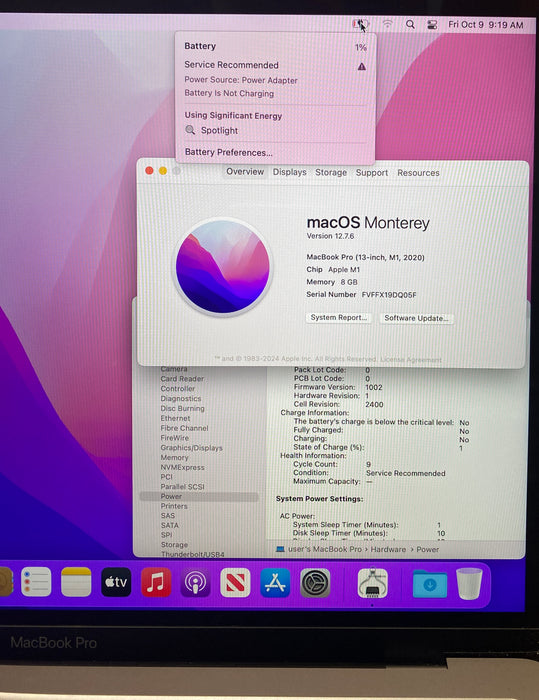Select Disc Burning in the sidebar
Image resolution: width=539 pixels, height=700 pixels.
click(183, 408)
